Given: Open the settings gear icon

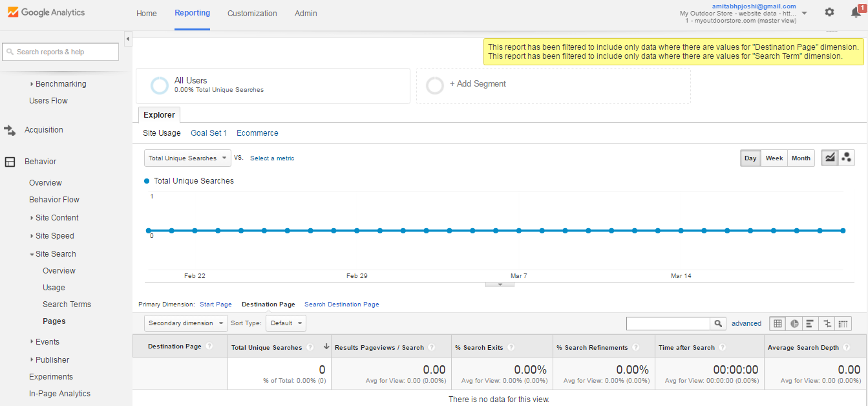Looking at the screenshot, I should coord(829,12).
